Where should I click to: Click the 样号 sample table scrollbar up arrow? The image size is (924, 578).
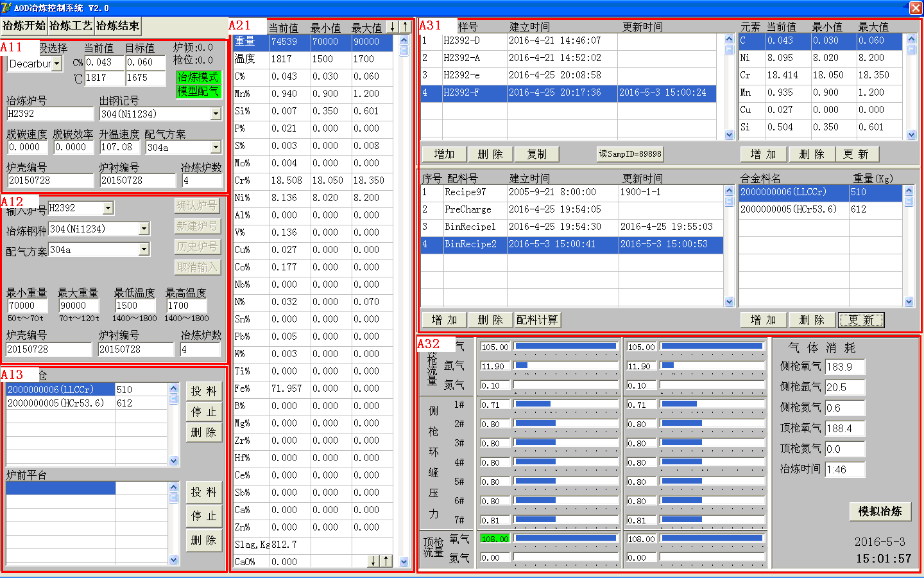coord(729,39)
